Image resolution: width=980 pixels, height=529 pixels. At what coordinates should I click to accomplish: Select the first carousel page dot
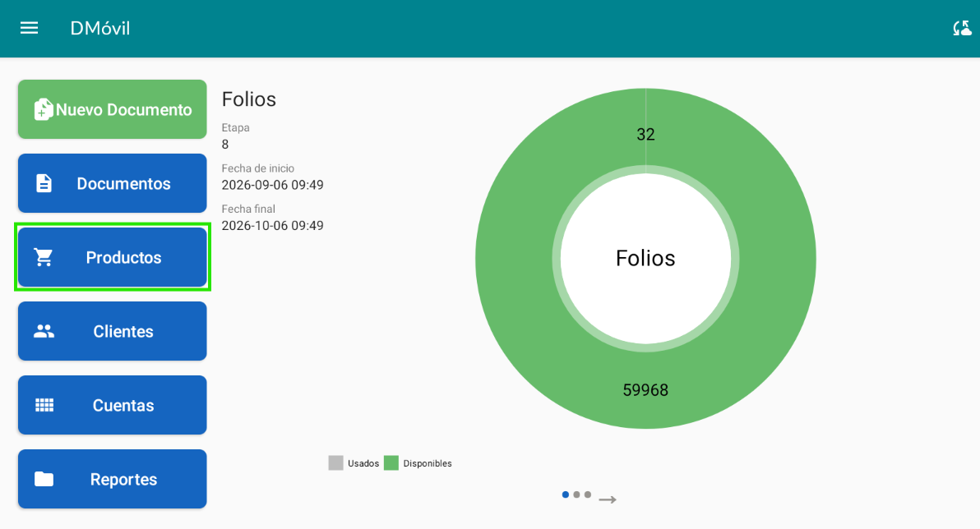566,494
